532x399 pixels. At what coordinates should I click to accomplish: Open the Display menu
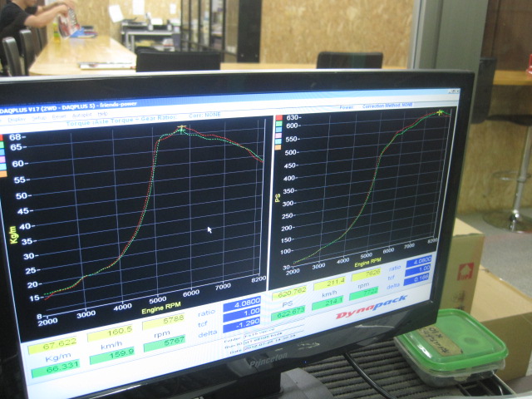click(17, 120)
